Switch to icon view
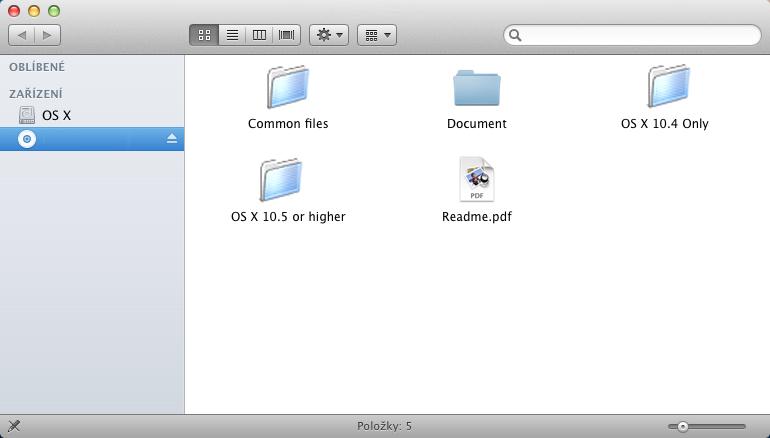The width and height of the screenshot is (770, 438). (204, 35)
